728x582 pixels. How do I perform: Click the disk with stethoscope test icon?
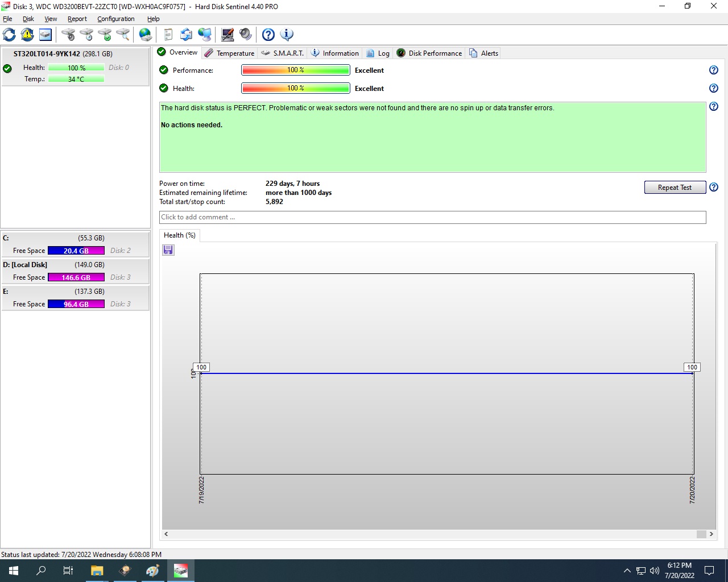click(x=68, y=35)
